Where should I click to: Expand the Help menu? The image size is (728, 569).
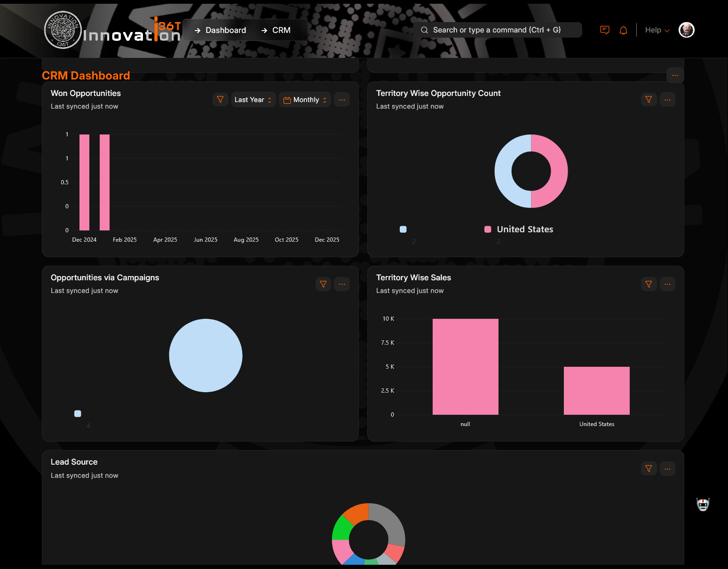657,30
